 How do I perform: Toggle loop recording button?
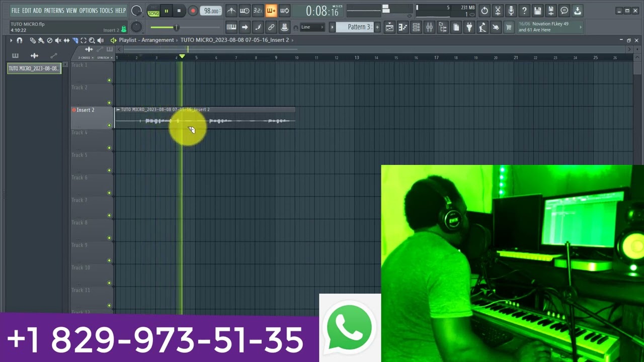284,11
